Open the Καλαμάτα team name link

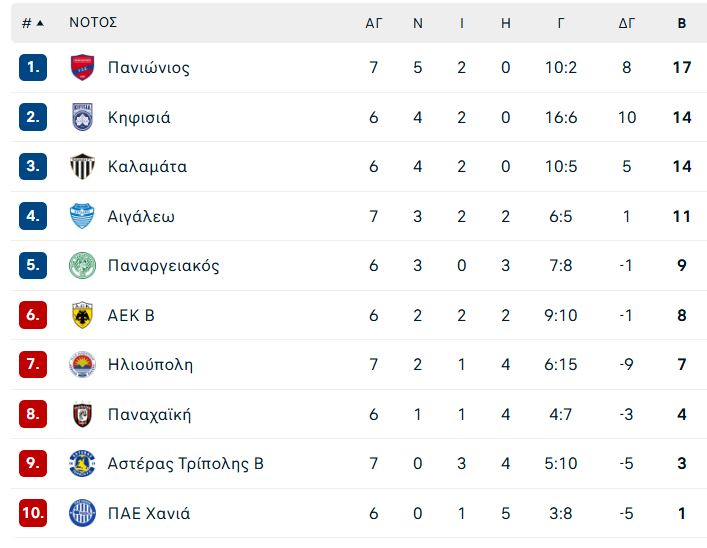tap(147, 167)
